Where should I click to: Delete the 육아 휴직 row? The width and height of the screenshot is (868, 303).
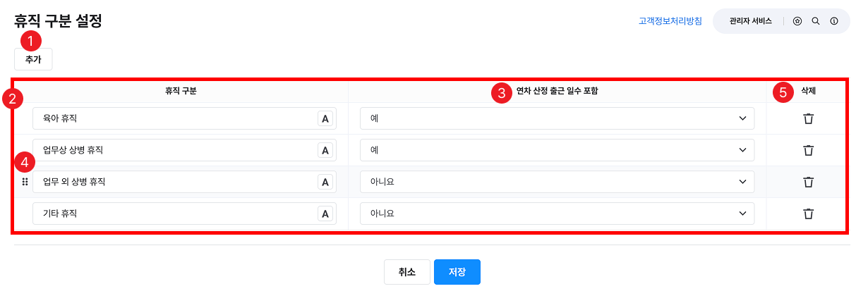(809, 118)
